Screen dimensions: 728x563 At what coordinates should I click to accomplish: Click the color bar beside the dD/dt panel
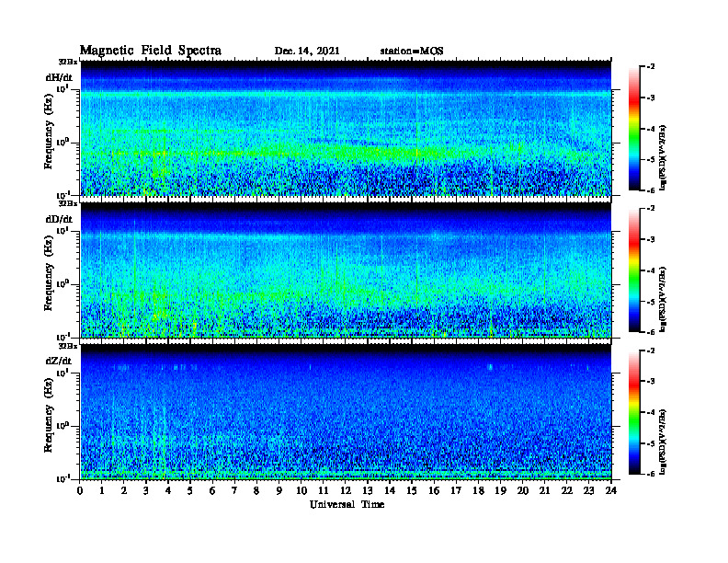click(634, 270)
